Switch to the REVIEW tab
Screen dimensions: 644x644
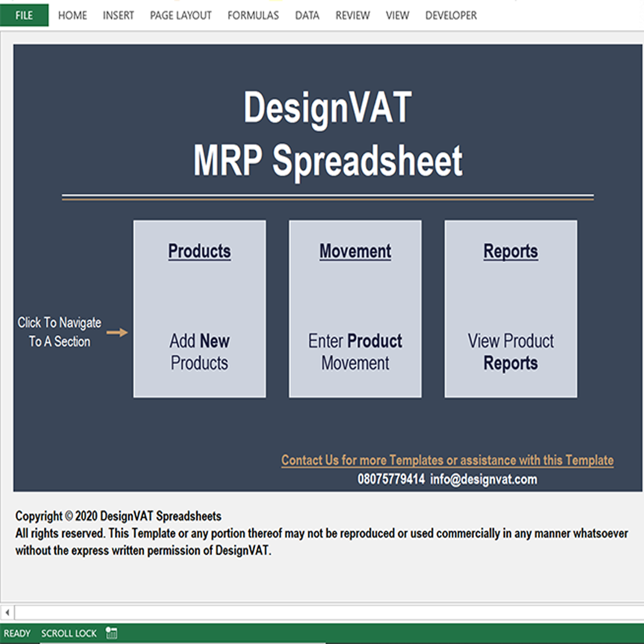point(352,16)
